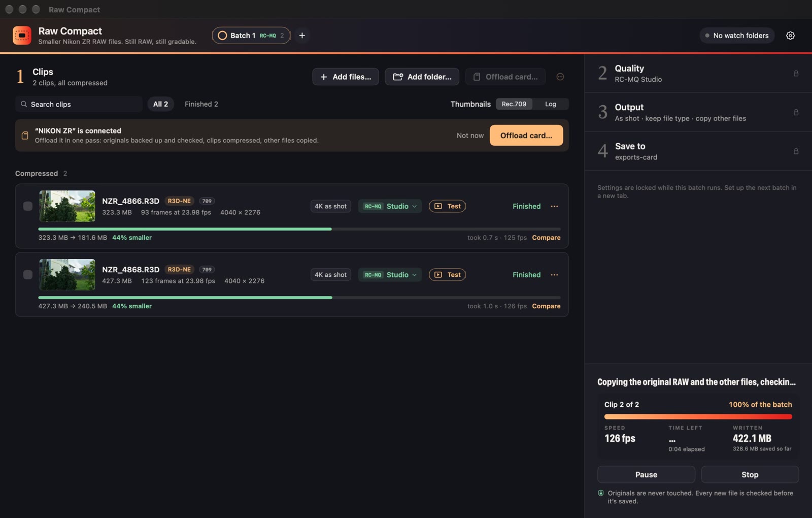This screenshot has width=812, height=518.
Task: Select the checkbox for clip NZR_4866.R3D
Action: (28, 206)
